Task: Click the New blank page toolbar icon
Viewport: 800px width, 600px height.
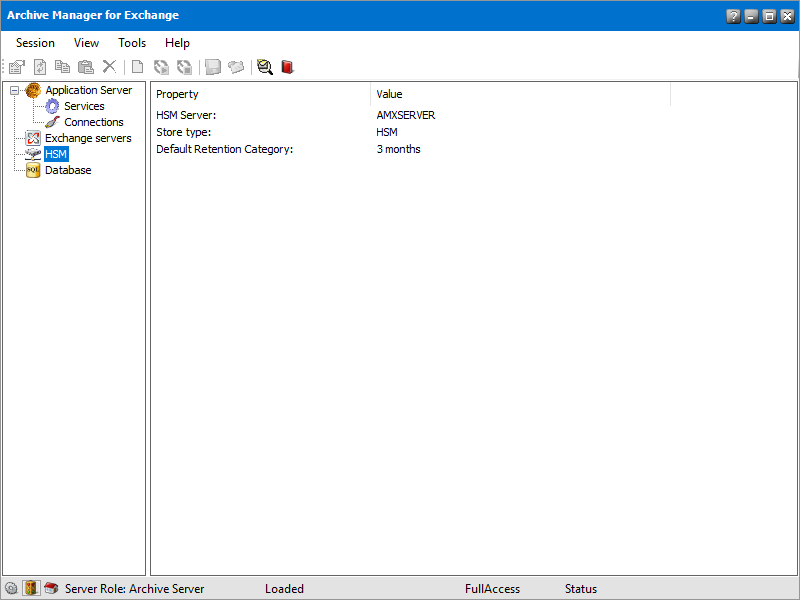Action: point(137,67)
